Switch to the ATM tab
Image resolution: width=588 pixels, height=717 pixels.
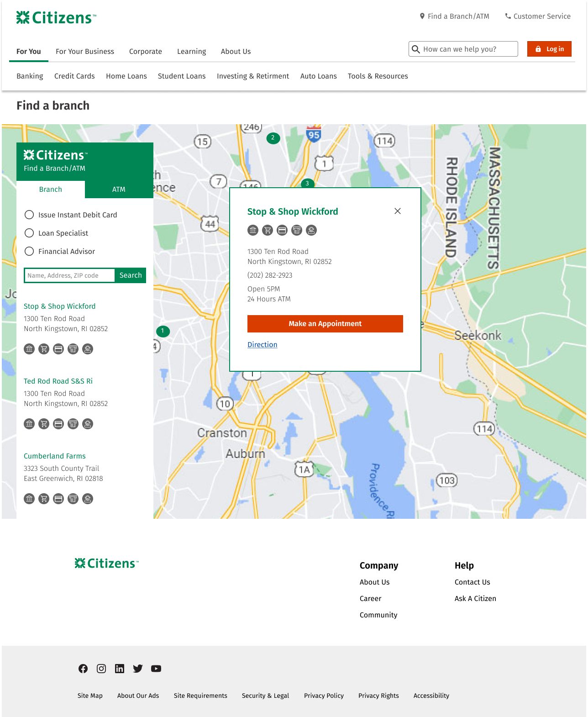(x=119, y=190)
